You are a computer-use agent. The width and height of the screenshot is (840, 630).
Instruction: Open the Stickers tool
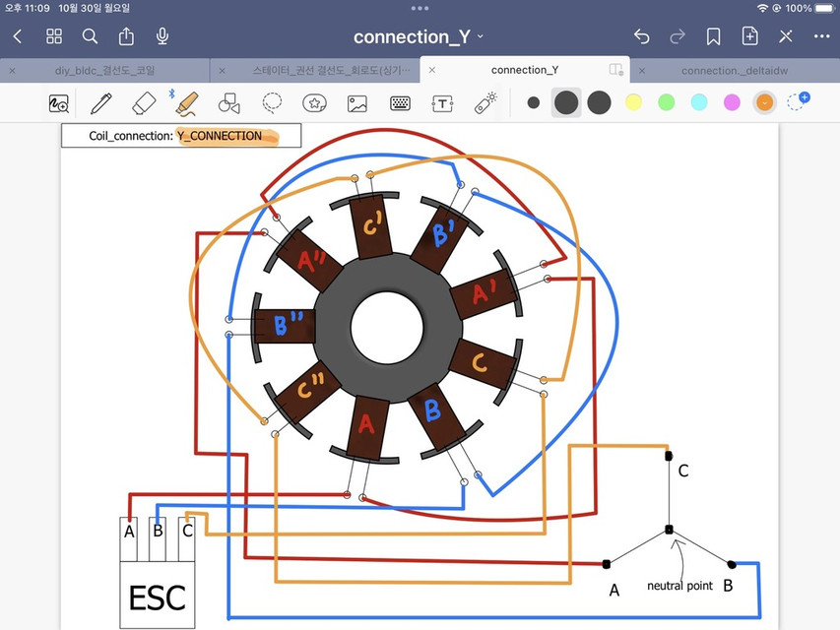click(x=315, y=102)
